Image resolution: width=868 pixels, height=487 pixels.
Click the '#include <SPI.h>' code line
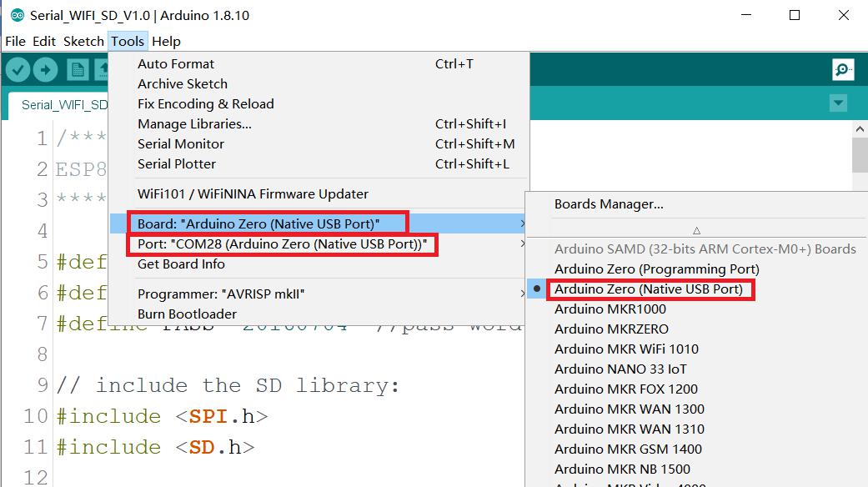(163, 416)
